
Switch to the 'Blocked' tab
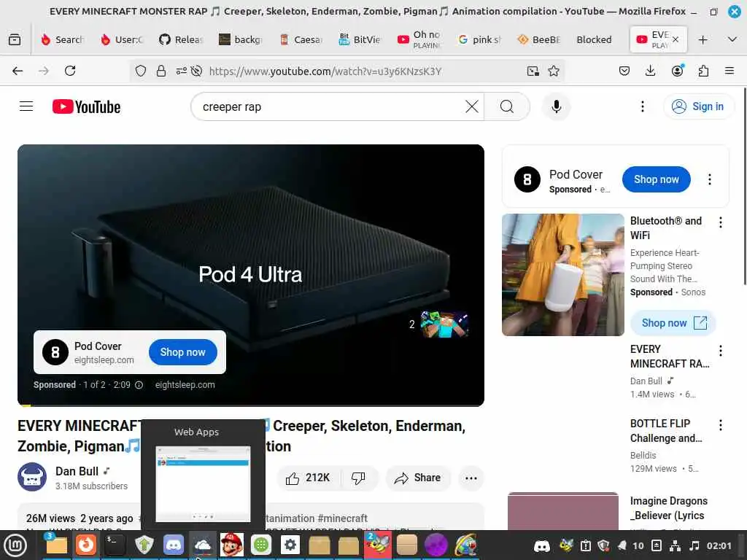(x=594, y=39)
